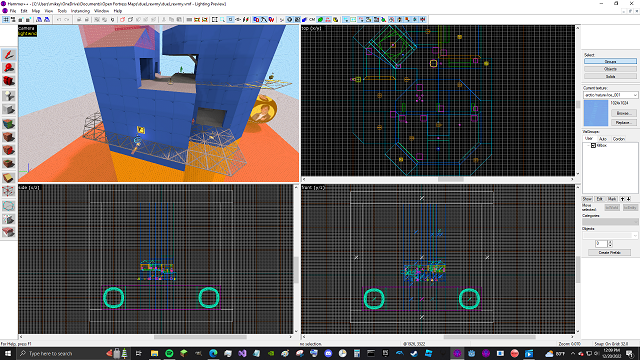640x360 pixels.
Task: Pick the Entity tool icon
Action: pyautogui.click(x=9, y=96)
